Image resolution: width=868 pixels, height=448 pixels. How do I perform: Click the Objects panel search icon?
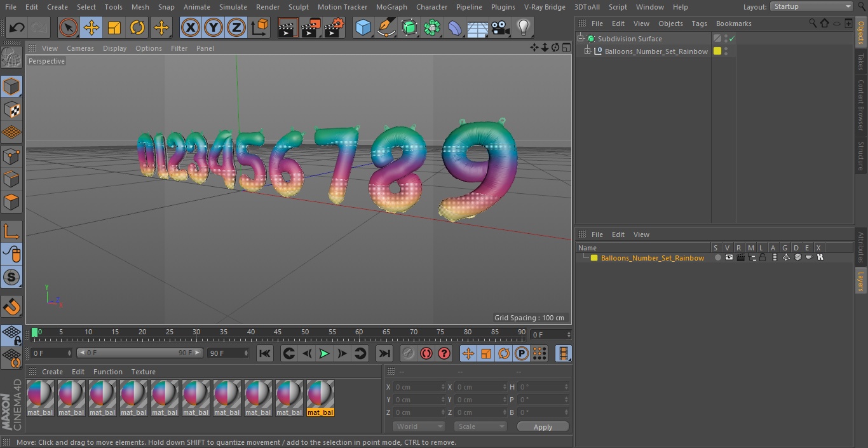tap(813, 24)
